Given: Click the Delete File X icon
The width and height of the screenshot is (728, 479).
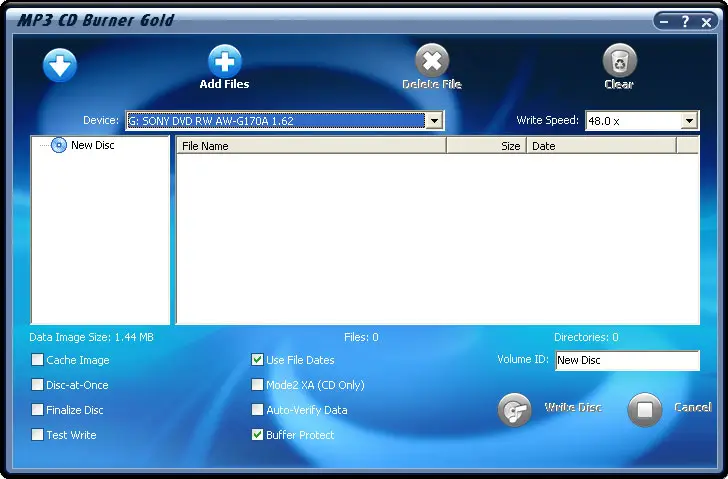Looking at the screenshot, I should tap(432, 60).
